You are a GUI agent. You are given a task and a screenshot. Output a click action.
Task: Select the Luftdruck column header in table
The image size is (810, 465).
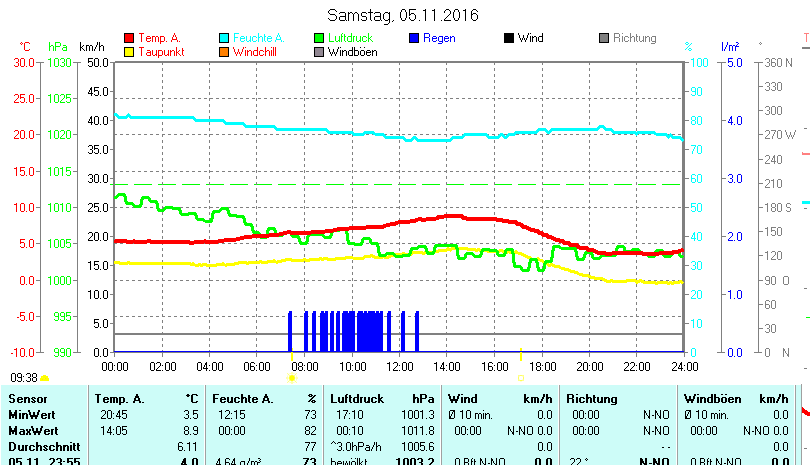pos(356,399)
